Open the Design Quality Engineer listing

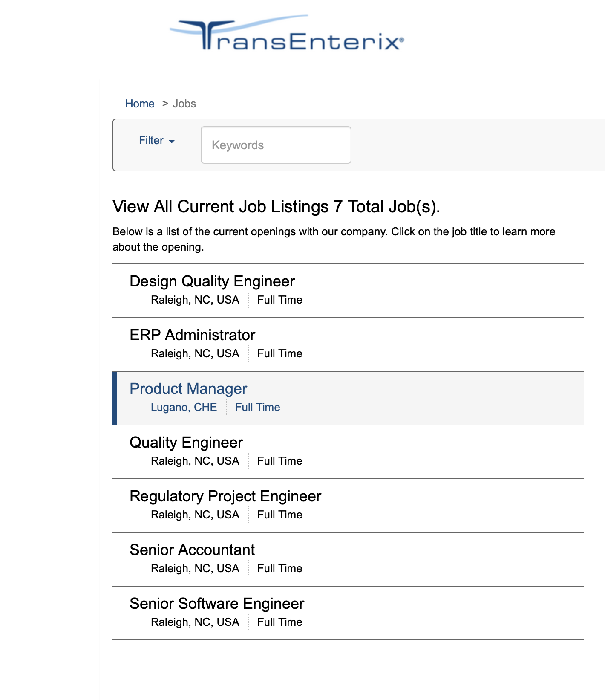pos(212,281)
